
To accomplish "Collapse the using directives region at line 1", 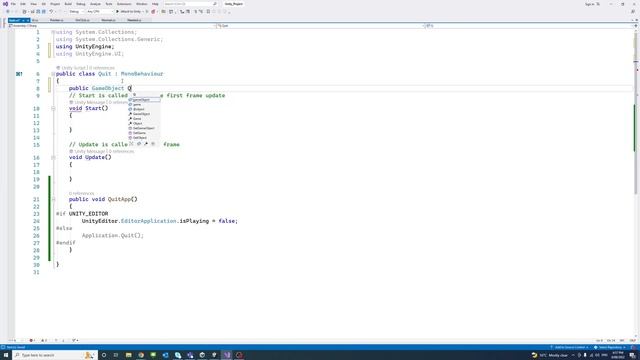I will coord(53,32).
